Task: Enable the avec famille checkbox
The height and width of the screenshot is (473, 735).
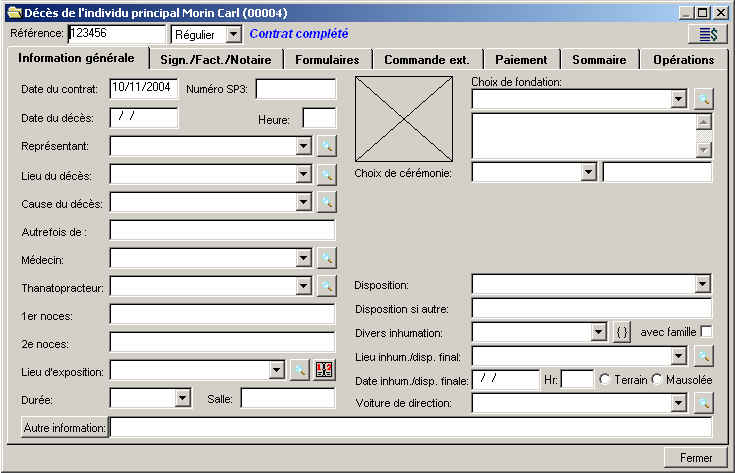Action: coord(706,332)
